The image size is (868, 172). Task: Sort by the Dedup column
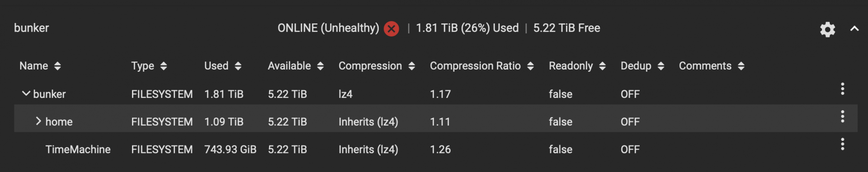[642, 66]
